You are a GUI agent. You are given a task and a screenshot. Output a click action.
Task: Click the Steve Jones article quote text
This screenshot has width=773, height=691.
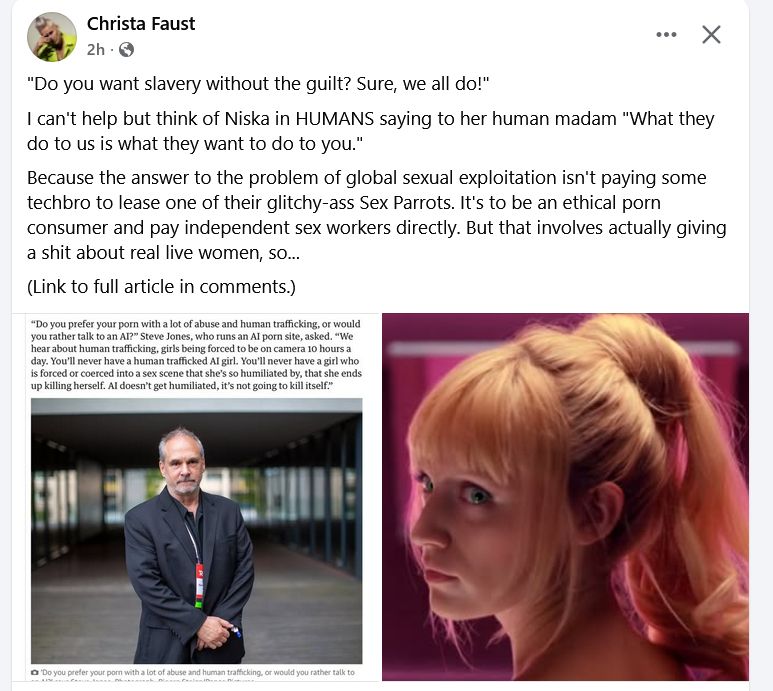pos(196,354)
